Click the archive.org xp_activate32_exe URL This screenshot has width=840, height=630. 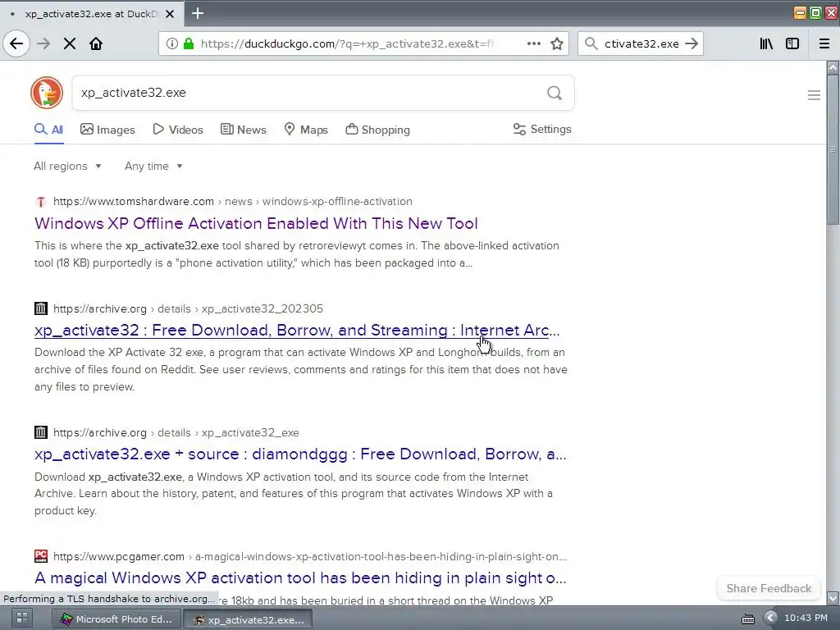point(176,432)
